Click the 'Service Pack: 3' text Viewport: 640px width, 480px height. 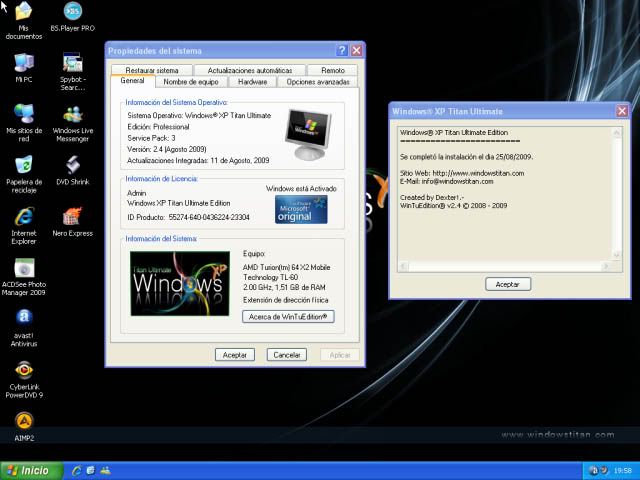click(151, 138)
